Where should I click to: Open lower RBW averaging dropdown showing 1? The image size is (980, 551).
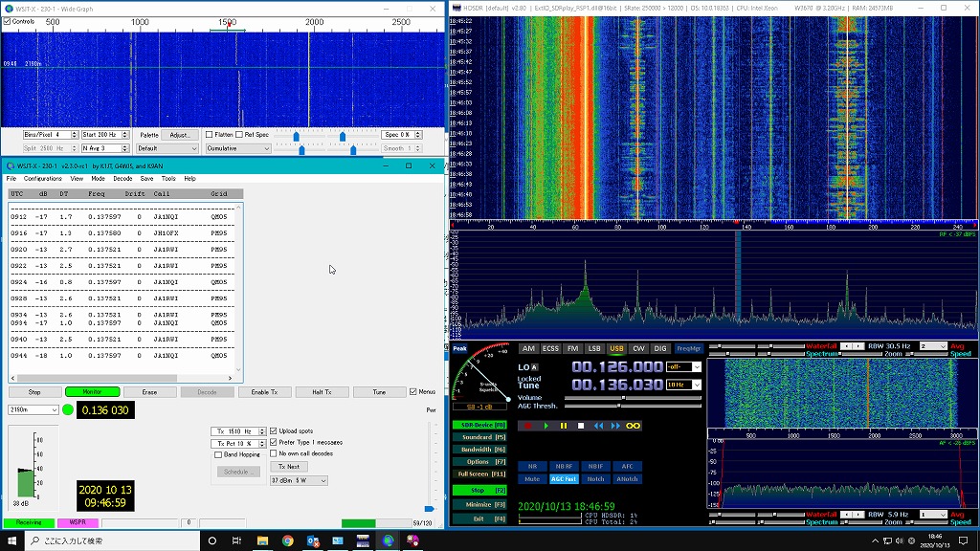click(933, 515)
